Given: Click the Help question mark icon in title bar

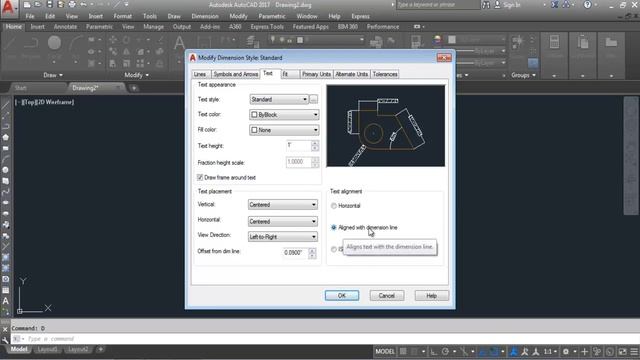Looking at the screenshot, I should point(587,5).
